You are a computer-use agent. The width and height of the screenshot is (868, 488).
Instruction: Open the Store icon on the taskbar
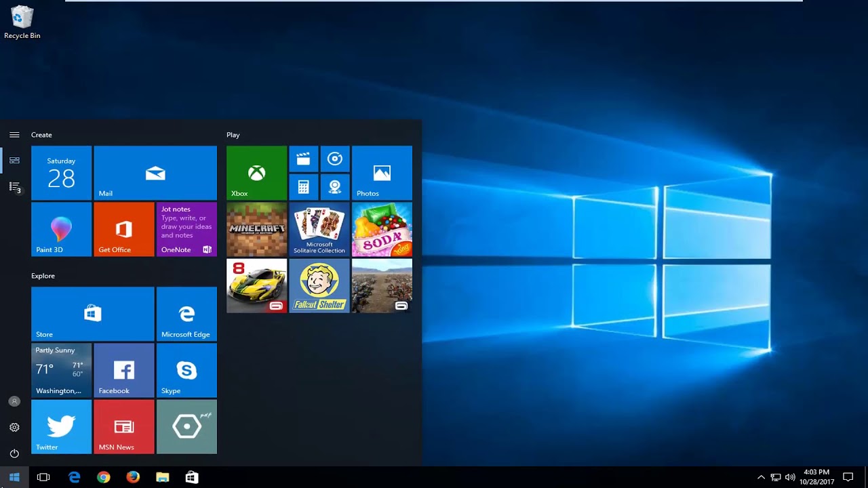click(x=192, y=477)
